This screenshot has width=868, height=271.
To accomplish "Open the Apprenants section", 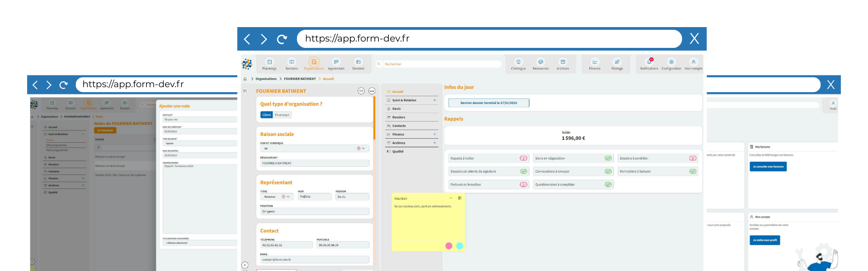I will pos(336,62).
